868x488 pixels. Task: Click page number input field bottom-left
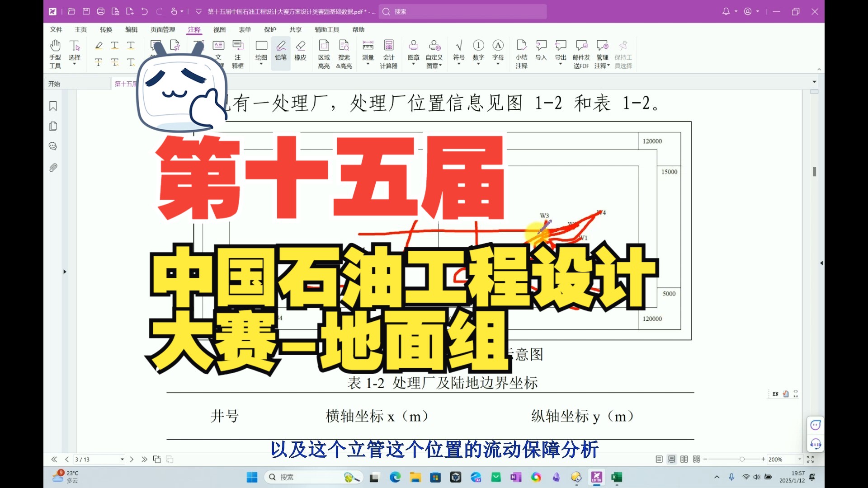click(98, 459)
